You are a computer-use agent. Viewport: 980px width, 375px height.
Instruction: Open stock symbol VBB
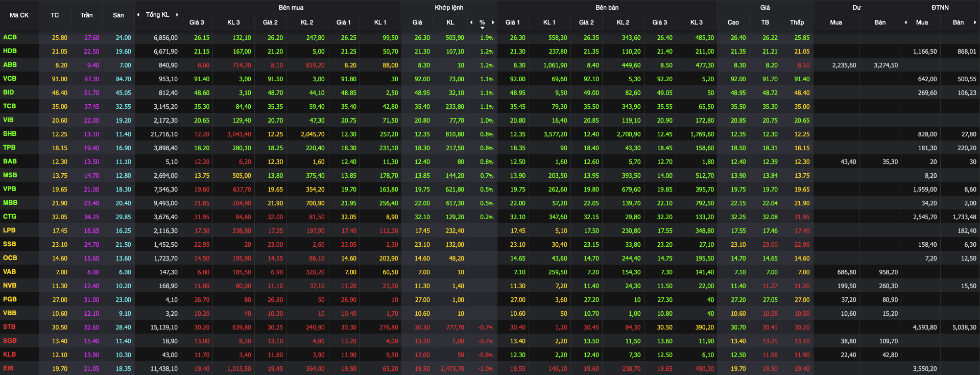10,313
